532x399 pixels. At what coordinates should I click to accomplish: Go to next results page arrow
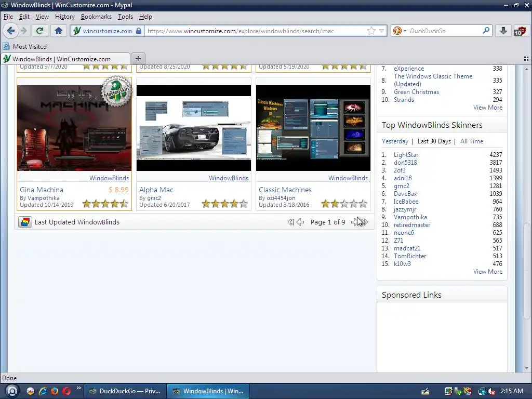click(354, 222)
